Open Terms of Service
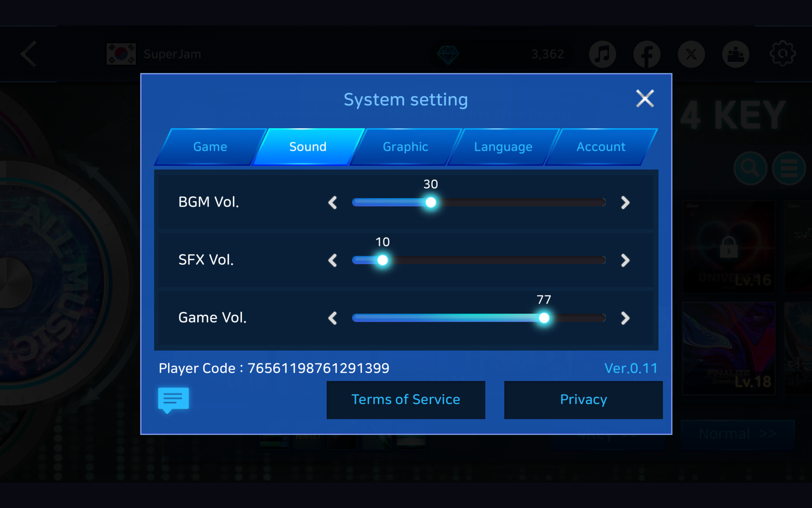 406,400
